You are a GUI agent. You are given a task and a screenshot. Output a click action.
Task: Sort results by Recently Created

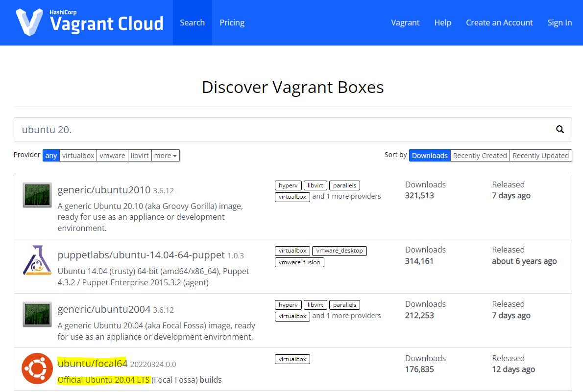coord(480,155)
